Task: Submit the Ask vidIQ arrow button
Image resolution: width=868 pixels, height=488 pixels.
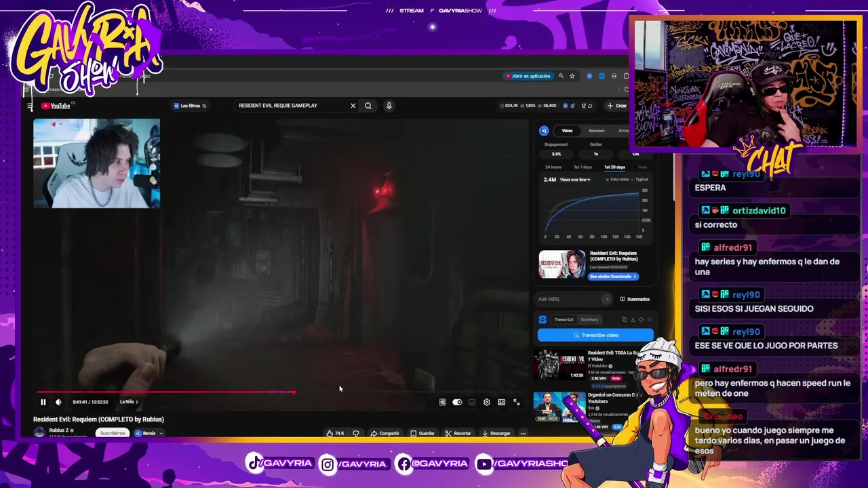Action: point(606,299)
